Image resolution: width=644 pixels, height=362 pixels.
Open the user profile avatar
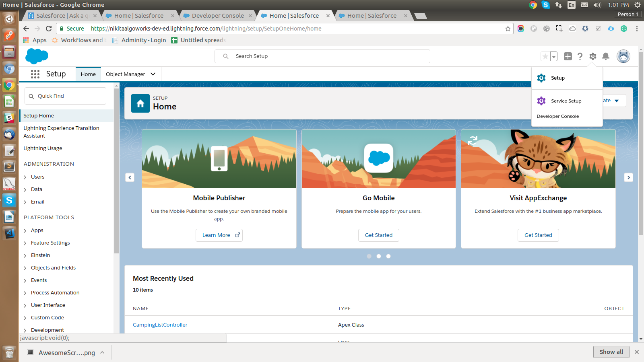pyautogui.click(x=623, y=56)
